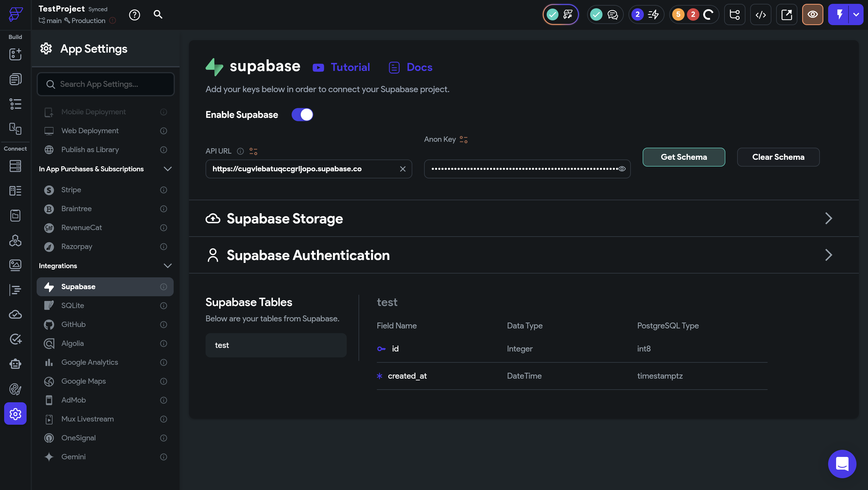Open API URL environment values icon
Image resolution: width=868 pixels, height=490 pixels.
tap(253, 151)
